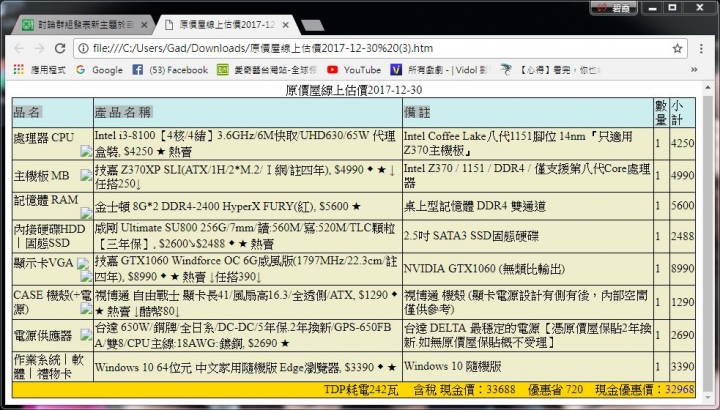Click the NVIDIA GTX1060 (無類比輸出) note
This screenshot has height=410, width=720.
click(x=484, y=269)
